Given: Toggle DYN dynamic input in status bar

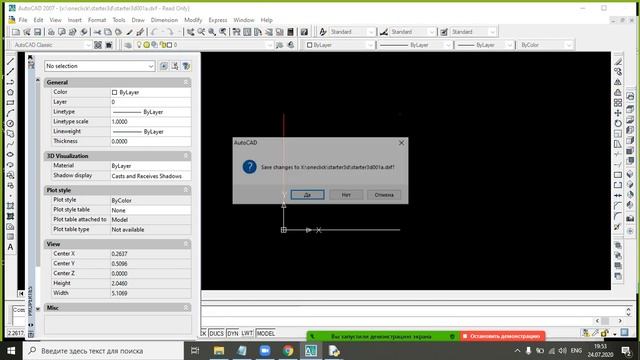Looking at the screenshot, I should click(x=233, y=333).
